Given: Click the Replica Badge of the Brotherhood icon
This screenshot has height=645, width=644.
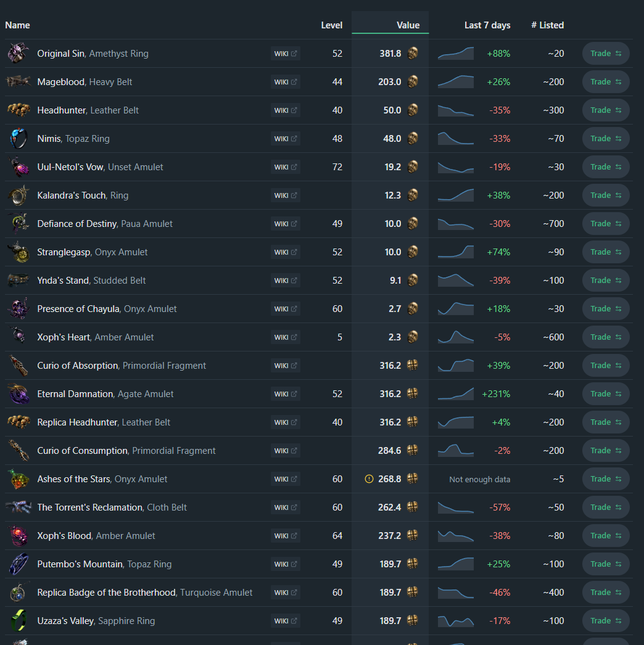Looking at the screenshot, I should (19, 593).
